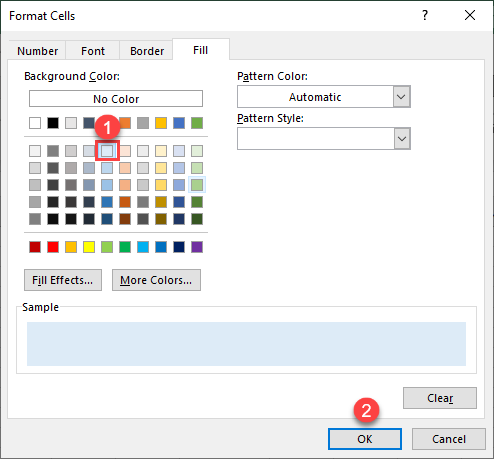Image resolution: width=494 pixels, height=459 pixels.
Task: Select the light blue swatch in standard colors
Action: [x=143, y=247]
